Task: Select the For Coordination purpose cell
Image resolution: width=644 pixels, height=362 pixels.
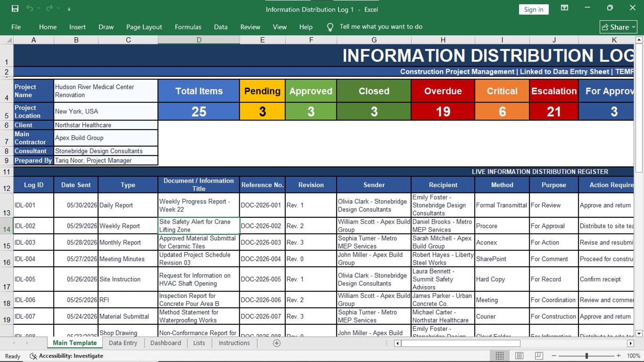Action: pos(554,300)
